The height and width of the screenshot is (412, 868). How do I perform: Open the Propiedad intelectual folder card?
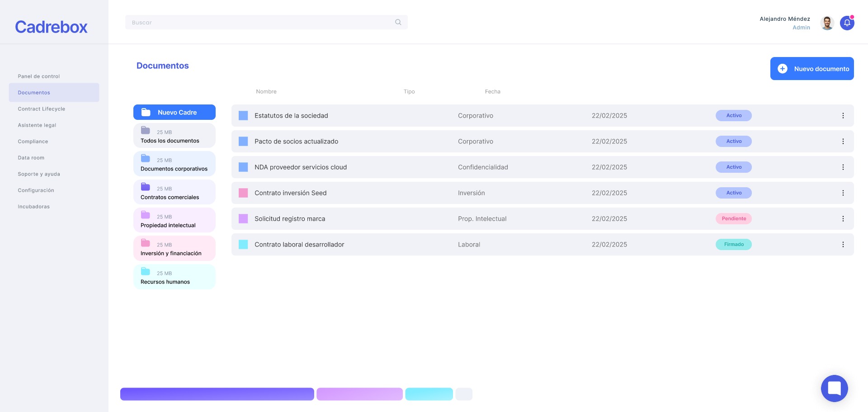(x=175, y=220)
